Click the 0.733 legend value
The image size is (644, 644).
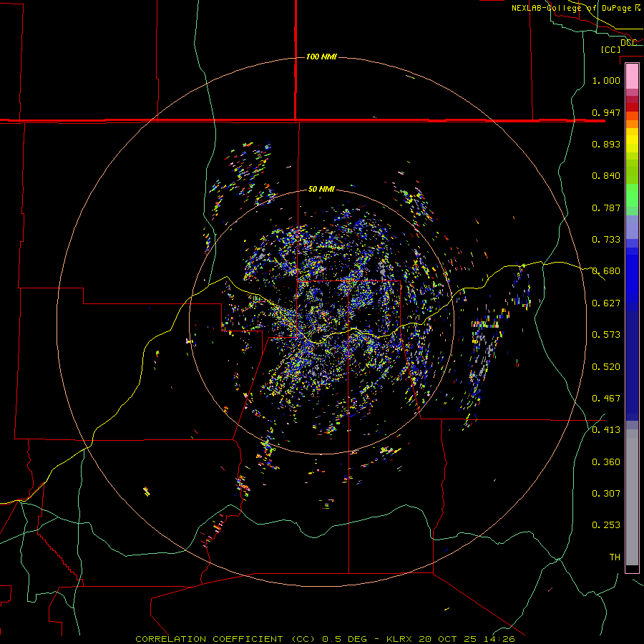click(606, 240)
